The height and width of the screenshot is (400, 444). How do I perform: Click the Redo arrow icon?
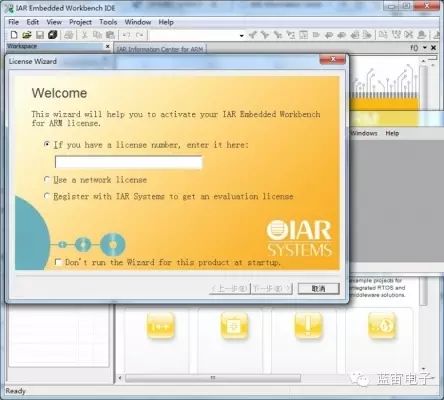coord(139,35)
